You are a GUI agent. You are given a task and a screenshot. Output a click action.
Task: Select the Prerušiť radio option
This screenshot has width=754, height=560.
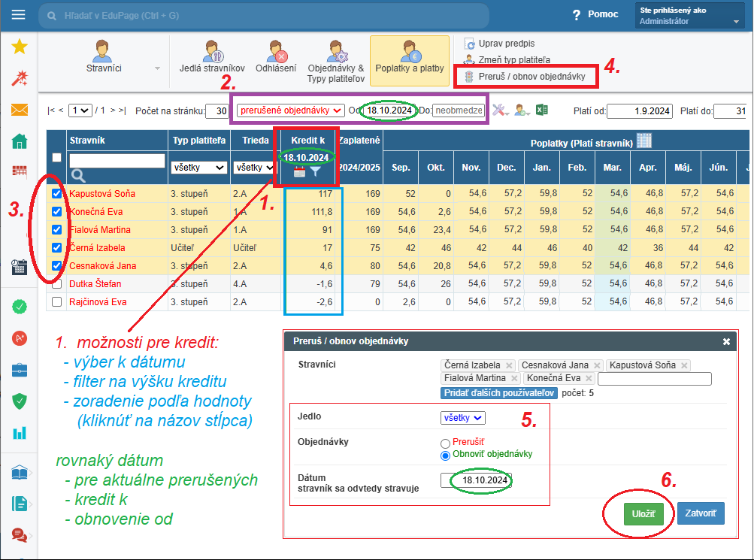[x=446, y=443]
